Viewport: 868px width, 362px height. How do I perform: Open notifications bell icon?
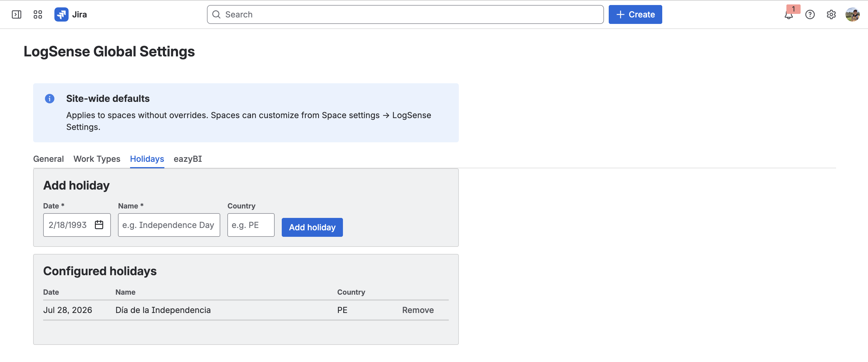(789, 14)
